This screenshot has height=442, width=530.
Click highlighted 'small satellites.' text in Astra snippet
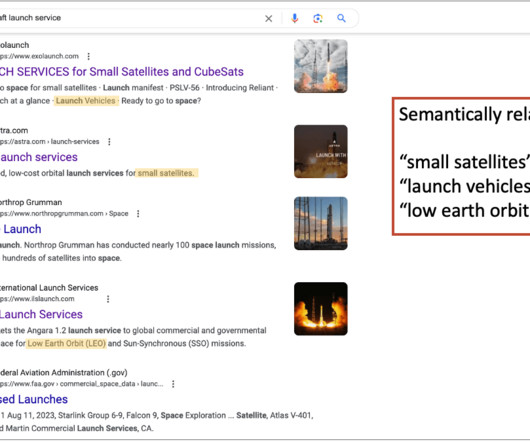[x=166, y=173]
